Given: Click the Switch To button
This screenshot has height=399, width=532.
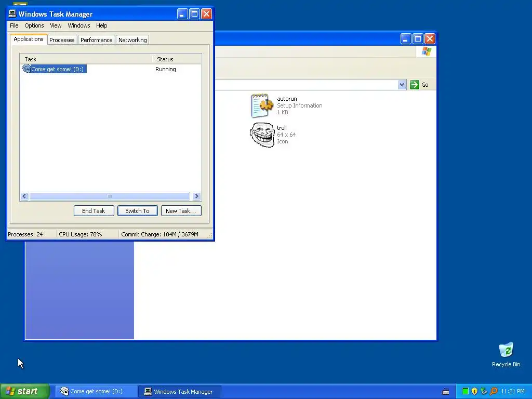Looking at the screenshot, I should click(137, 211).
